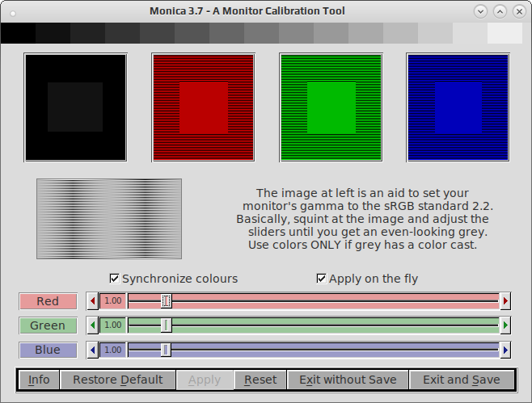Click the red slider's right increase arrow

(505, 301)
